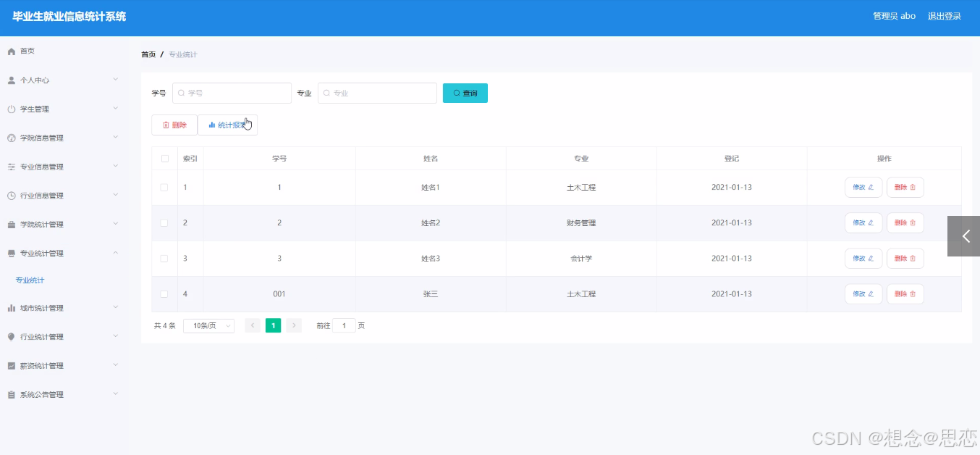Focus the 学号 search input

pos(232,93)
